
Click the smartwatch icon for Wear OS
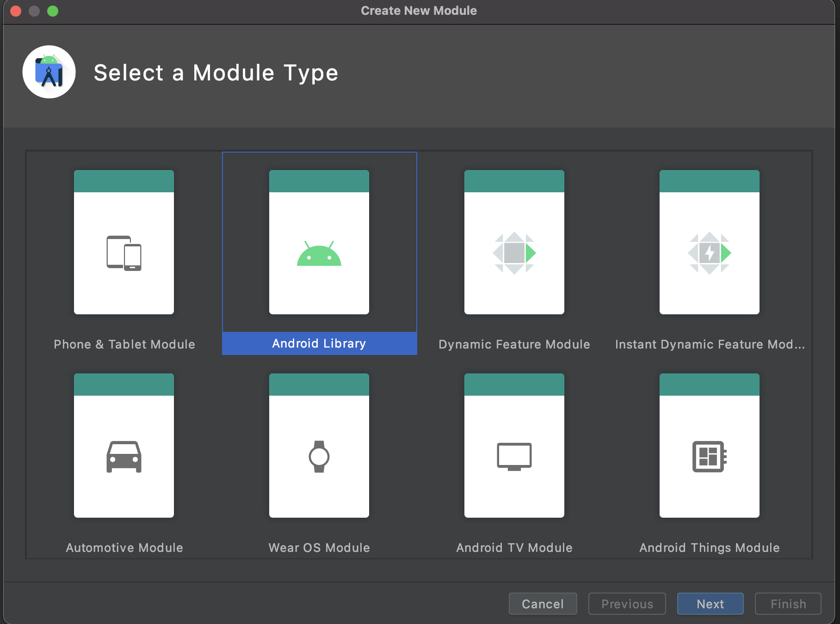point(319,457)
